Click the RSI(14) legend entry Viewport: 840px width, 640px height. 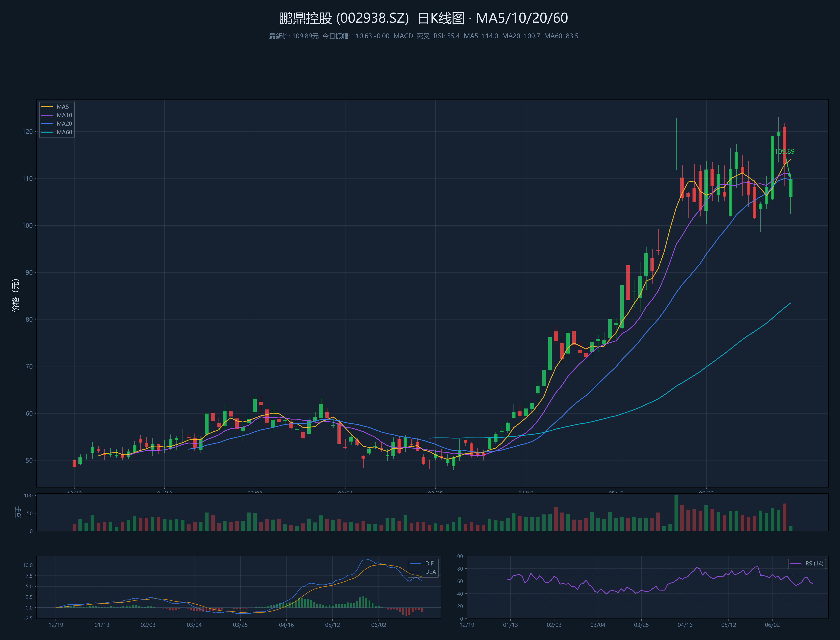807,563
